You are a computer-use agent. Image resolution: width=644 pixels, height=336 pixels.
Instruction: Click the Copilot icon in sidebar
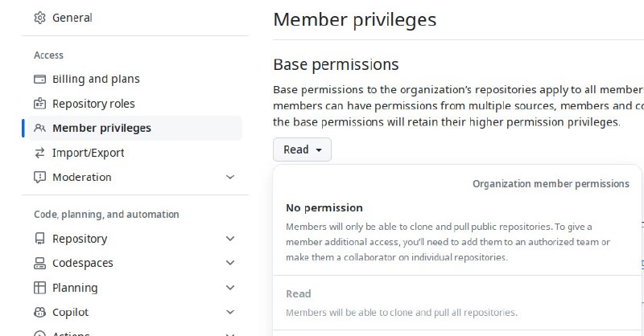pyautogui.click(x=39, y=312)
